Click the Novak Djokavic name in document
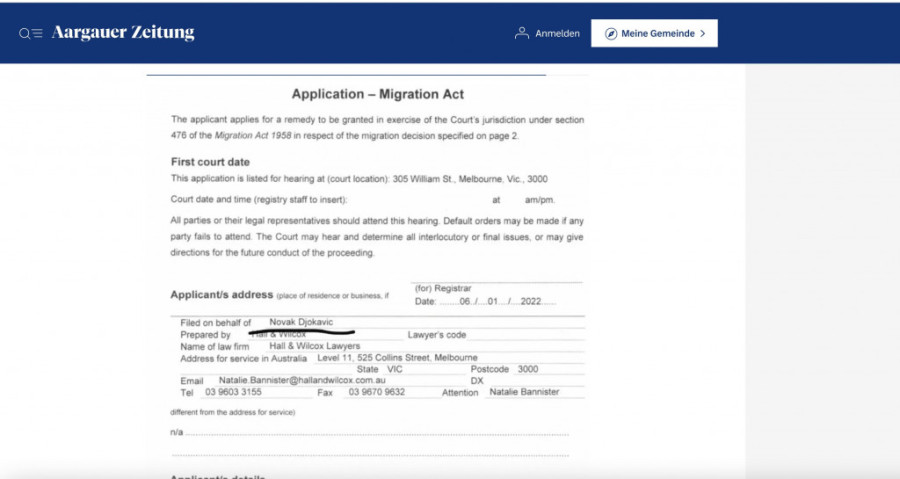The width and height of the screenshot is (900, 479). point(301,322)
